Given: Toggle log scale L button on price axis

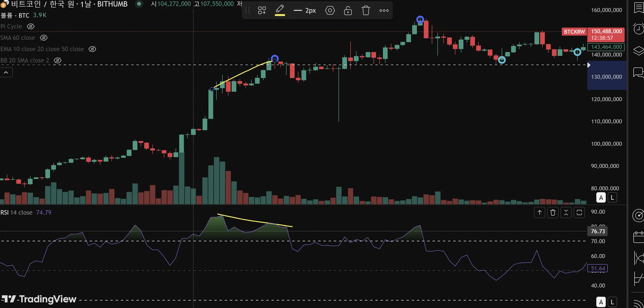Looking at the screenshot, I should tap(612, 197).
